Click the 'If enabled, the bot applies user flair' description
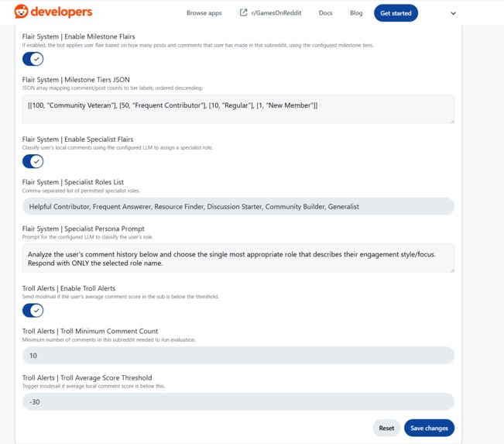504x444 pixels. 198,46
